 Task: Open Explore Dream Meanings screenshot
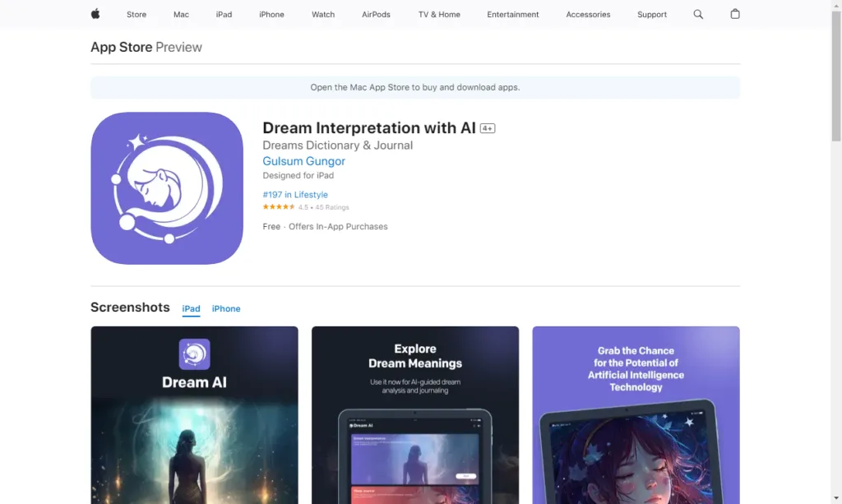click(415, 415)
